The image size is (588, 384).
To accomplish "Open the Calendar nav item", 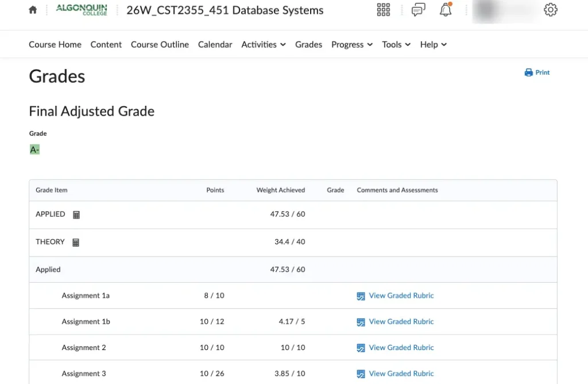I will [x=215, y=44].
